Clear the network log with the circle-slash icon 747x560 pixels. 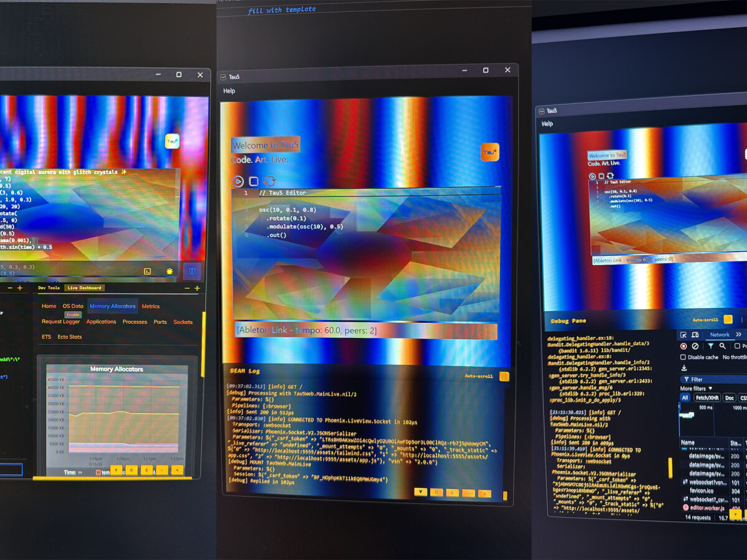pyautogui.click(x=695, y=346)
